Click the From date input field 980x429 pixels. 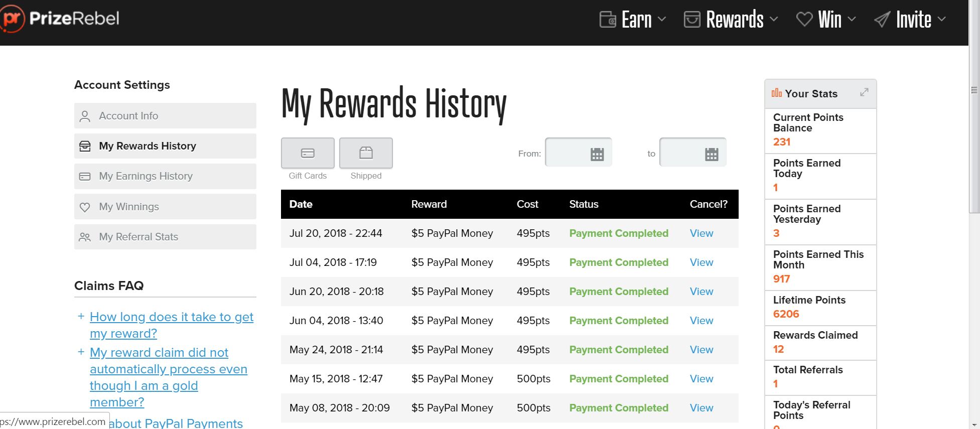click(578, 152)
